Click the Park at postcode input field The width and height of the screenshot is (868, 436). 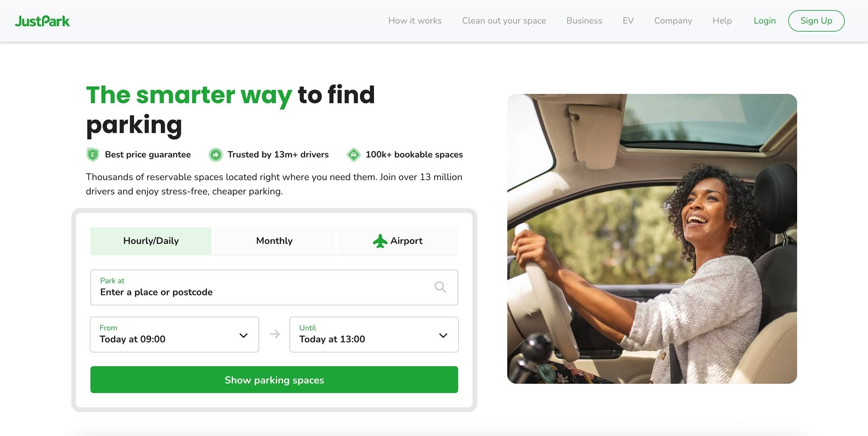(x=274, y=287)
